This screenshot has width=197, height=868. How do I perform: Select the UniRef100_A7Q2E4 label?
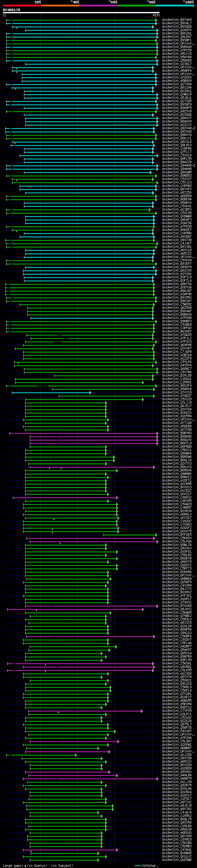click(x=177, y=77)
